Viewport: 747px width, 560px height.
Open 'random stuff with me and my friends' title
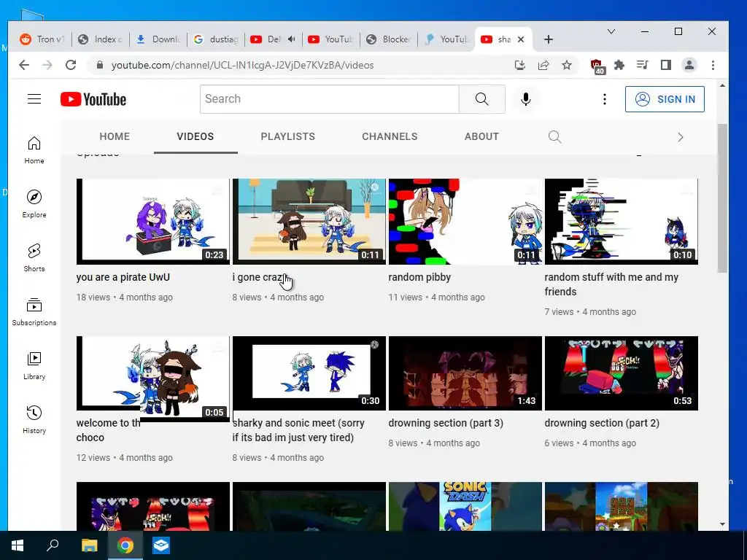coord(611,284)
